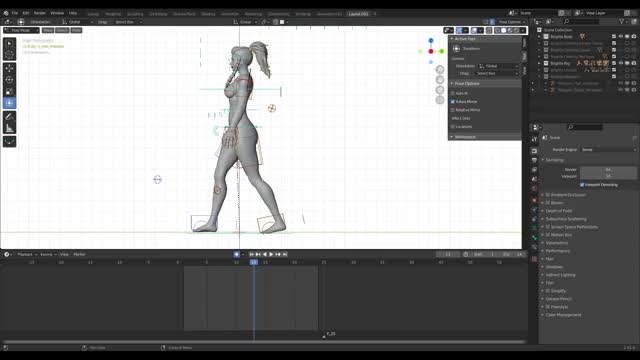
Task: Open the Window menu
Action: tap(57, 13)
